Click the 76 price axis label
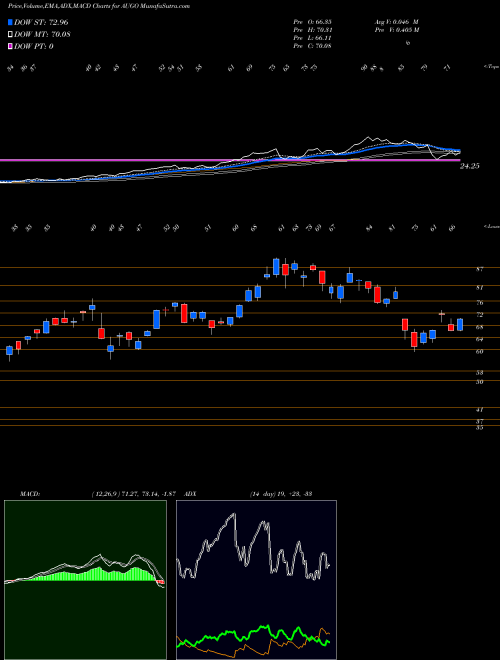The width and height of the screenshot is (500, 660). (x=479, y=303)
